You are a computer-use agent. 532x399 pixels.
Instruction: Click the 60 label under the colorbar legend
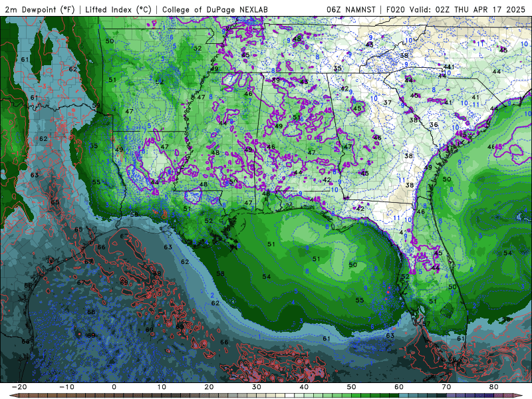tap(399, 387)
